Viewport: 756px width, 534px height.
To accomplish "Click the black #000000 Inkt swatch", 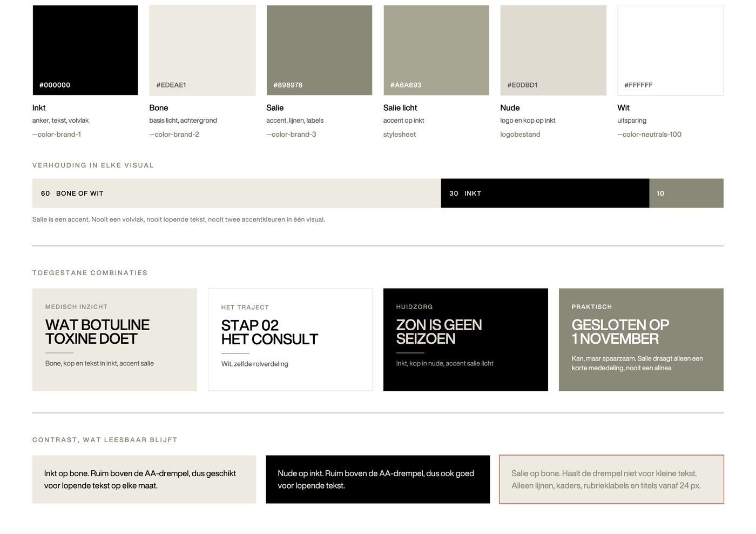I will [85, 50].
